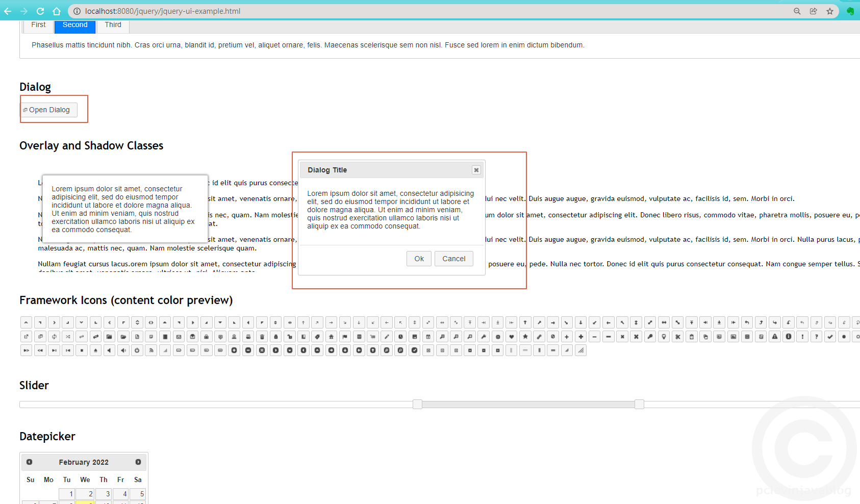Image resolution: width=860 pixels, height=504 pixels.
Task: Click the calendar framework icon
Action: pyautogui.click(x=428, y=337)
